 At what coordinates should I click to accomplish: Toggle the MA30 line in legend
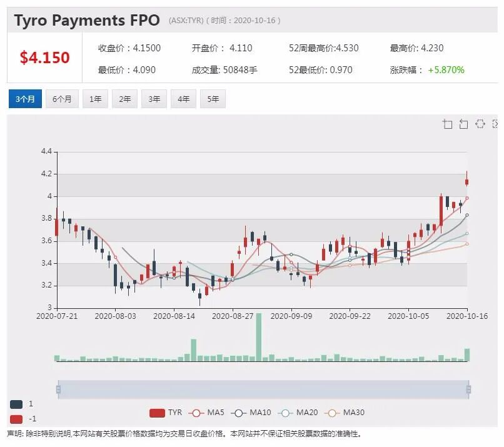pyautogui.click(x=345, y=413)
